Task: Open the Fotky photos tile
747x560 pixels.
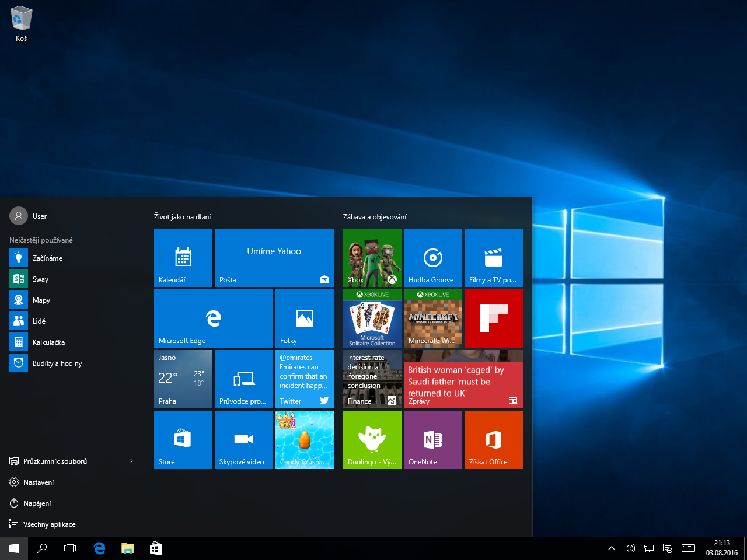Action: pyautogui.click(x=305, y=318)
